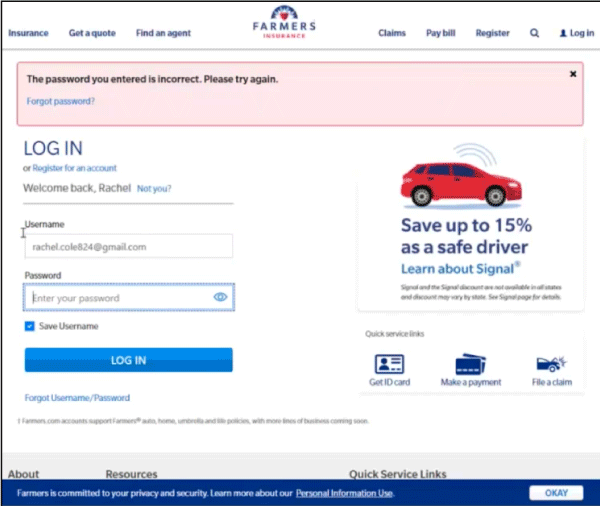Focus the Enter your password field
600x506 pixels.
coord(120,298)
